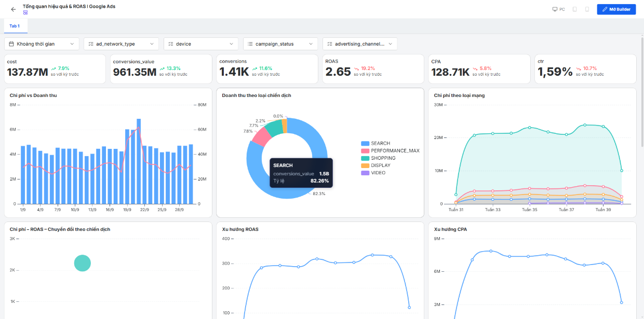
Task: Open the Mở Builder editor
Action: (x=616, y=9)
